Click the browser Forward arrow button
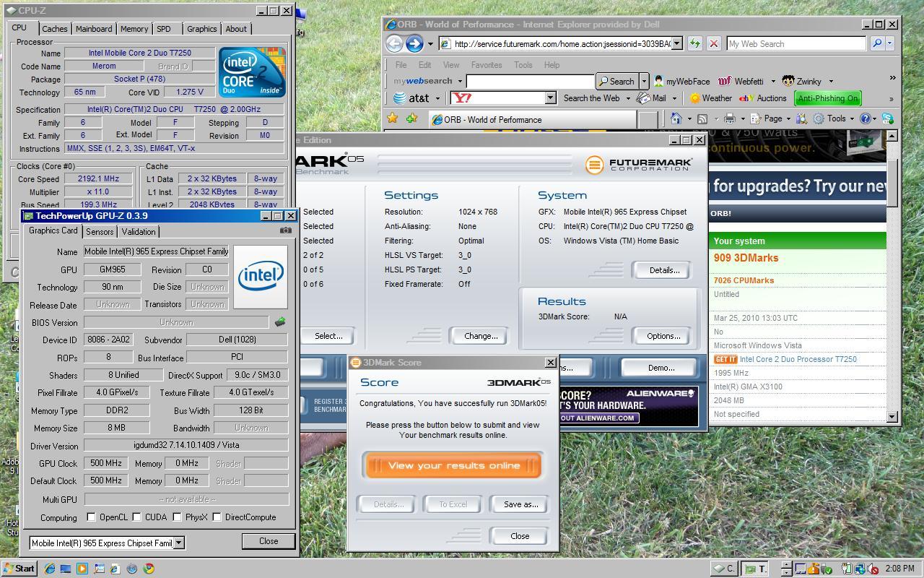 (x=414, y=44)
